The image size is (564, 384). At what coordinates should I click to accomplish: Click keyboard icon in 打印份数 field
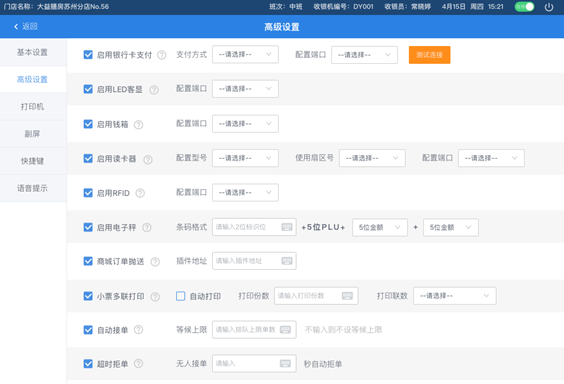pyautogui.click(x=347, y=296)
